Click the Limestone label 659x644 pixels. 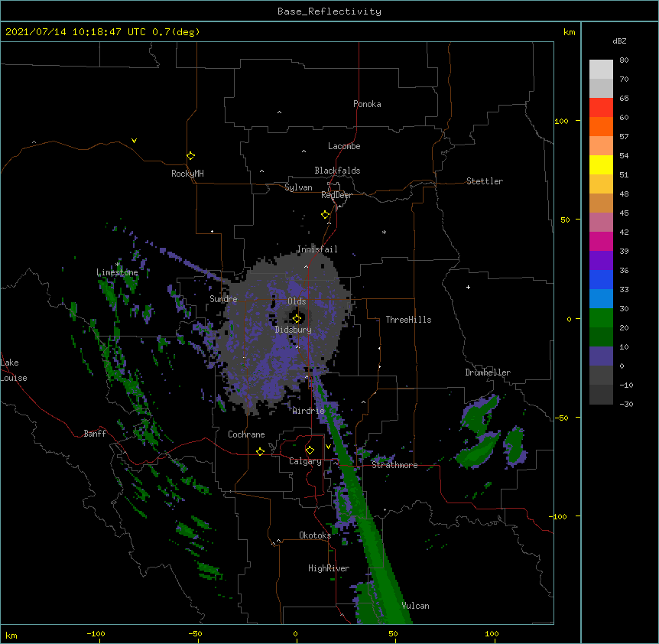[x=117, y=272]
